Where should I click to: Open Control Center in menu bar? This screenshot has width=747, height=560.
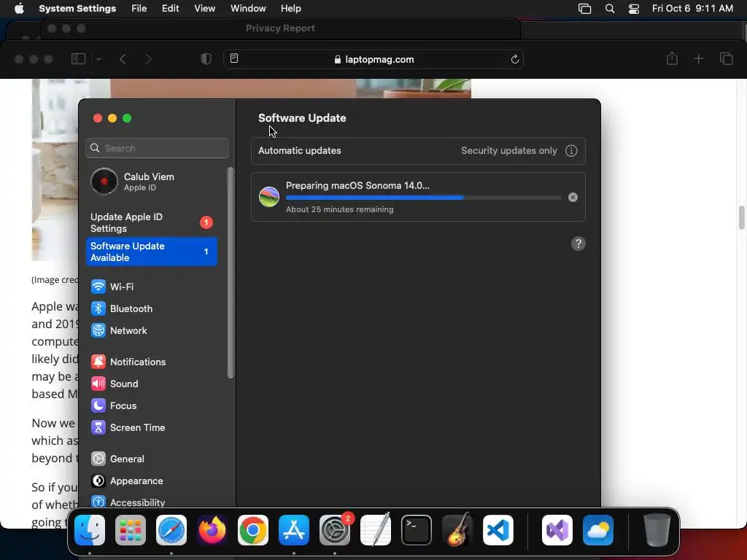pyautogui.click(x=634, y=9)
